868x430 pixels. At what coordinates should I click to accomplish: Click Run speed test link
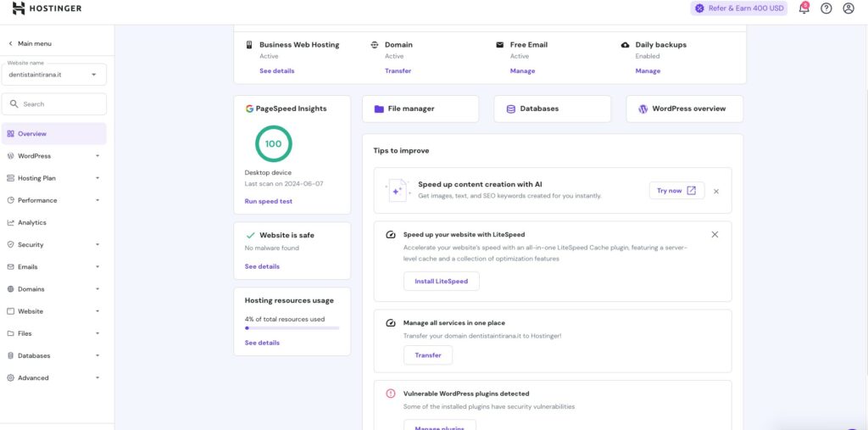(x=269, y=201)
